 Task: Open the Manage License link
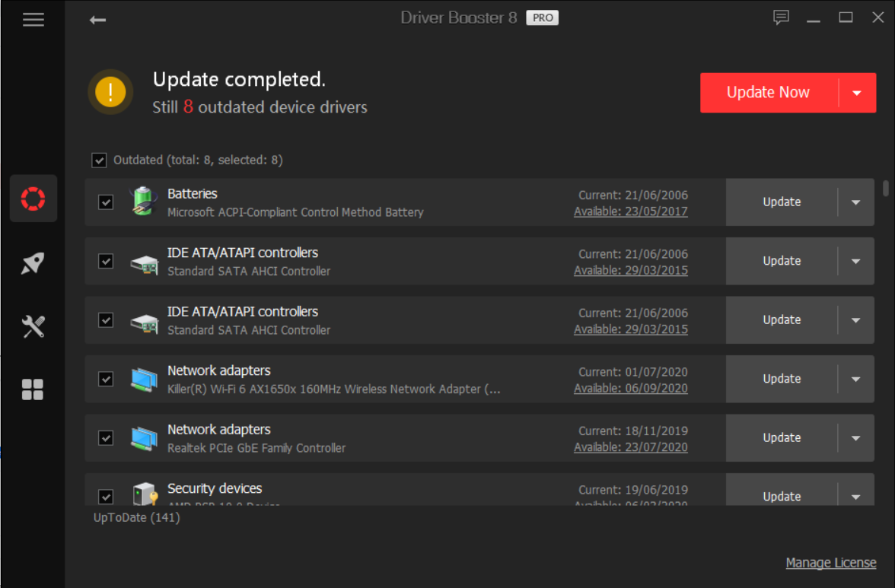click(830, 563)
